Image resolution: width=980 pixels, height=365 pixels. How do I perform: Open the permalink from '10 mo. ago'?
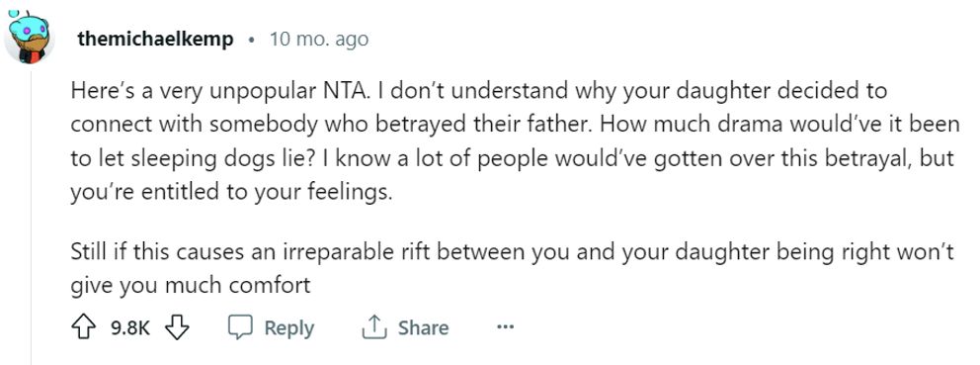coord(319,40)
